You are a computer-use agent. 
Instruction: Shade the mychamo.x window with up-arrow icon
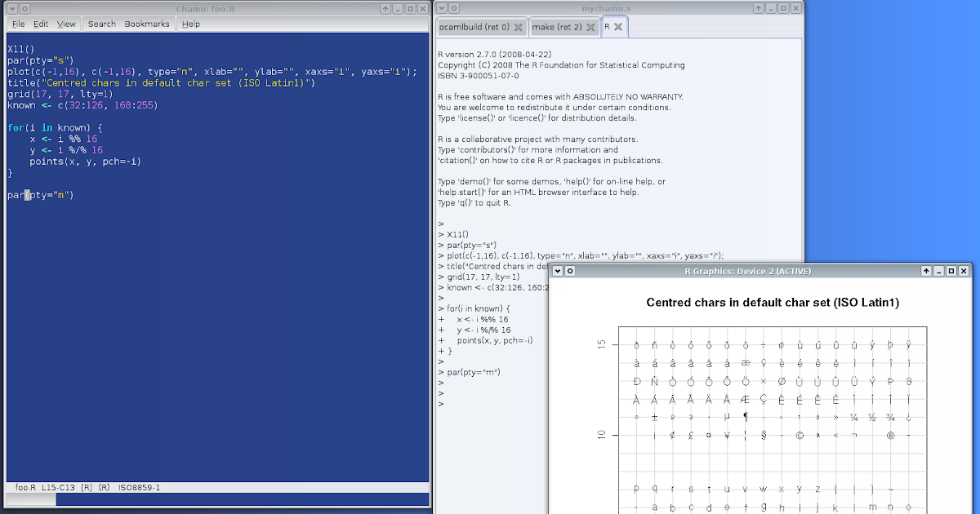pos(757,7)
